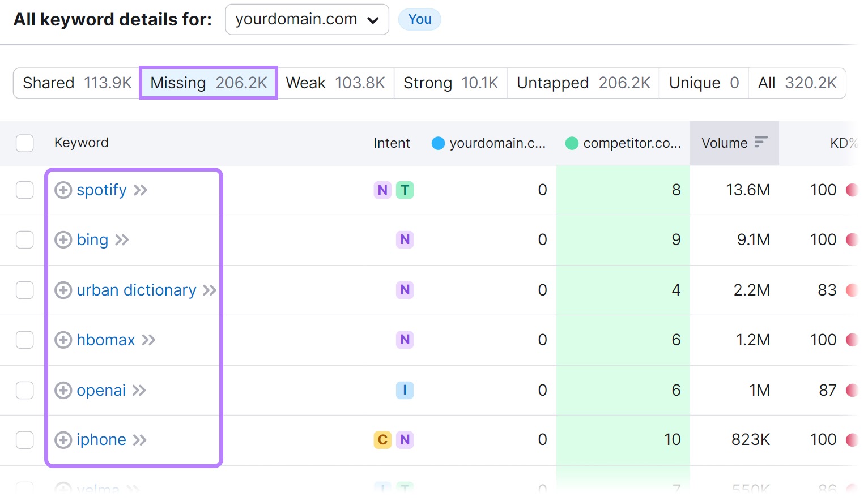The height and width of the screenshot is (501, 868).
Task: Open the iphone keyword link
Action: click(x=101, y=440)
